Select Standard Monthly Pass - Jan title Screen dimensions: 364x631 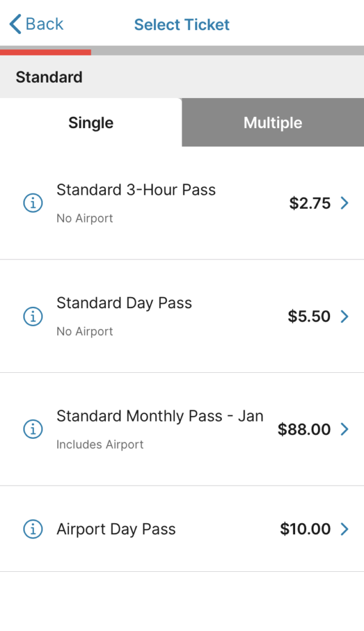tap(160, 416)
